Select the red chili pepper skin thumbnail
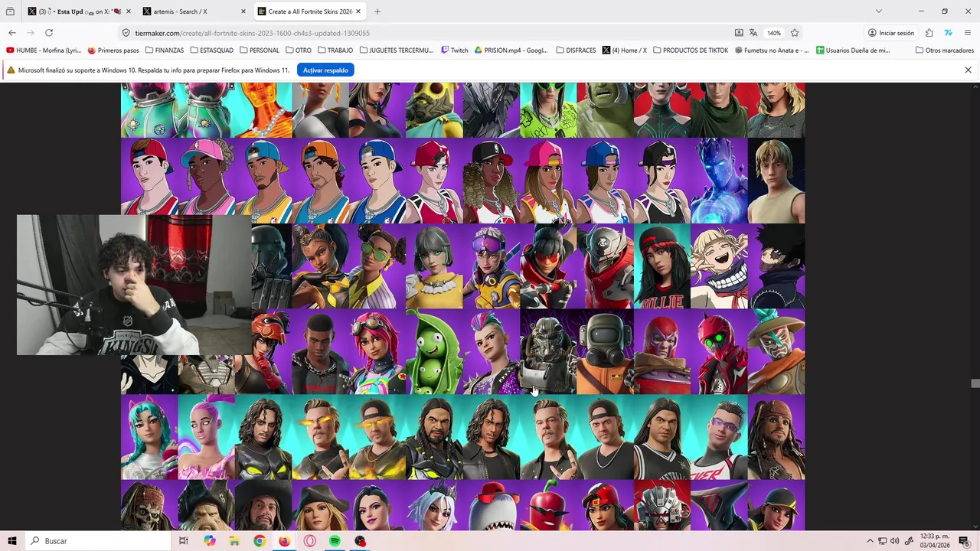Image resolution: width=980 pixels, height=551 pixels. 548,505
